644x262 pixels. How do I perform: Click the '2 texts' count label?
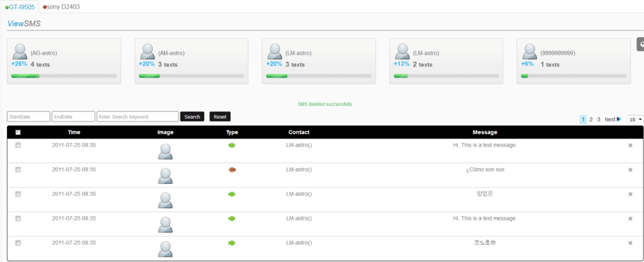click(x=423, y=65)
